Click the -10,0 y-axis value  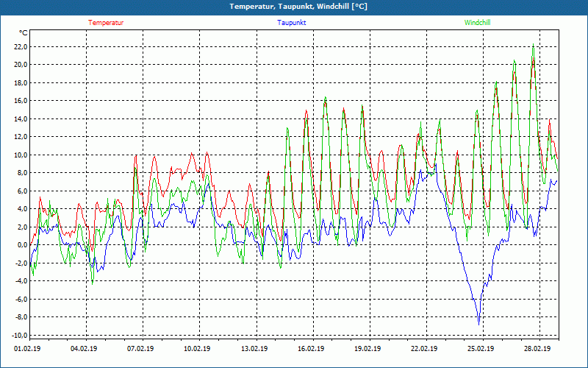20,335
